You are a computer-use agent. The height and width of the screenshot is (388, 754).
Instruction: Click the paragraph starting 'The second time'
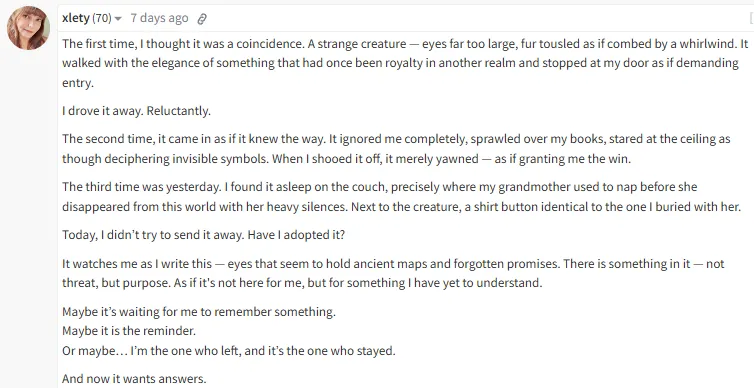point(396,149)
